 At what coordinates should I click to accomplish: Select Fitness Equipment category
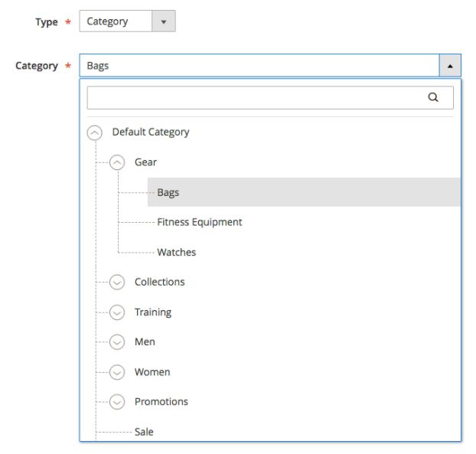[x=199, y=222]
